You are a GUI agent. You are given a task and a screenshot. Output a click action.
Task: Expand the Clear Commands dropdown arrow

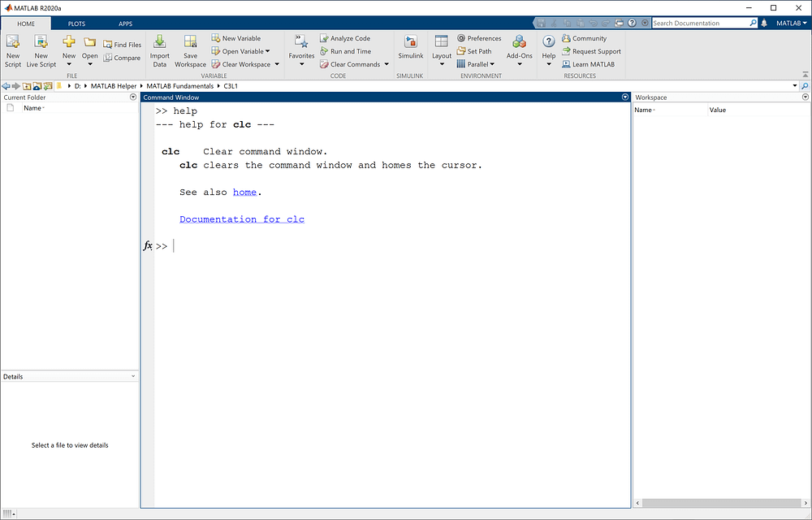[x=387, y=64]
